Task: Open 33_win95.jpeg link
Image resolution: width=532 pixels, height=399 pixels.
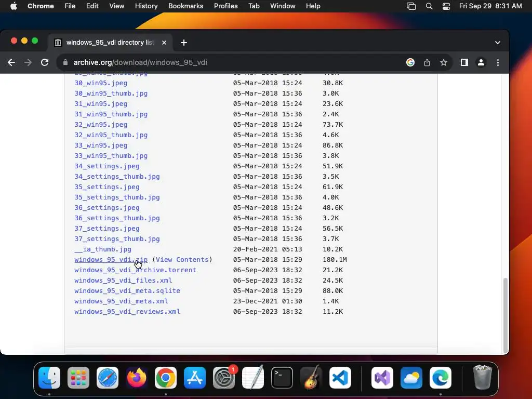Action: click(x=101, y=145)
